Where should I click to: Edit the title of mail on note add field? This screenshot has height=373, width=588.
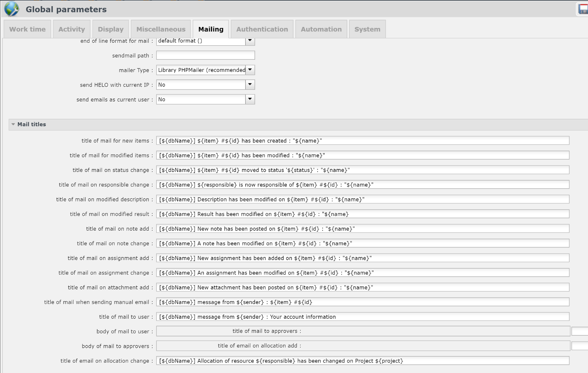[363, 229]
